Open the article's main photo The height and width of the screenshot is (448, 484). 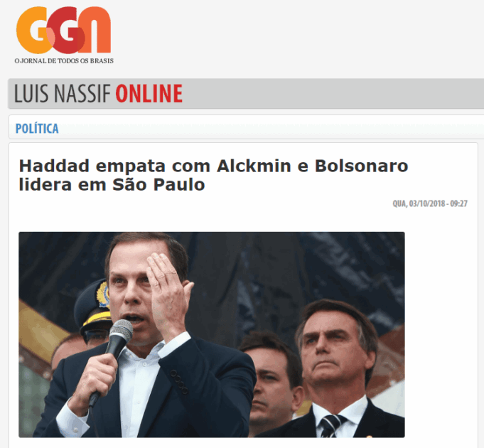[212, 335]
